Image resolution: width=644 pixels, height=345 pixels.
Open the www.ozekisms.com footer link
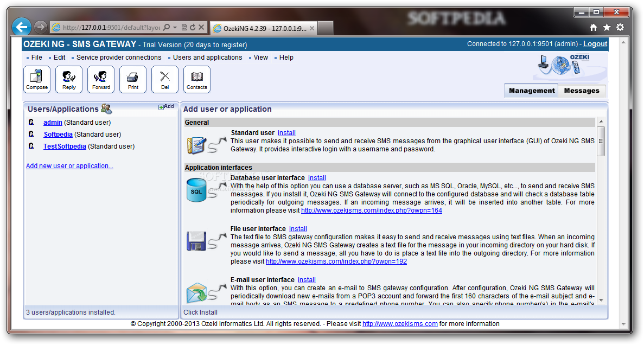pyautogui.click(x=400, y=324)
